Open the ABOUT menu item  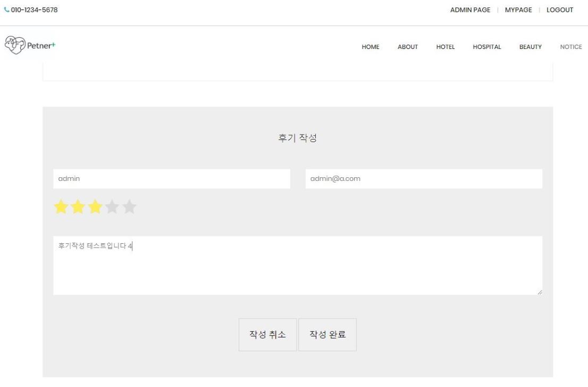(408, 47)
